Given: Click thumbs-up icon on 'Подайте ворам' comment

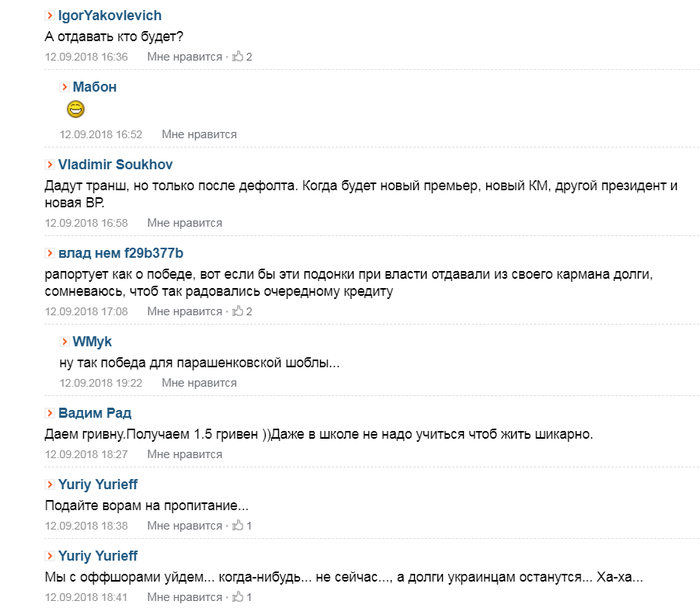Looking at the screenshot, I should tap(238, 525).
